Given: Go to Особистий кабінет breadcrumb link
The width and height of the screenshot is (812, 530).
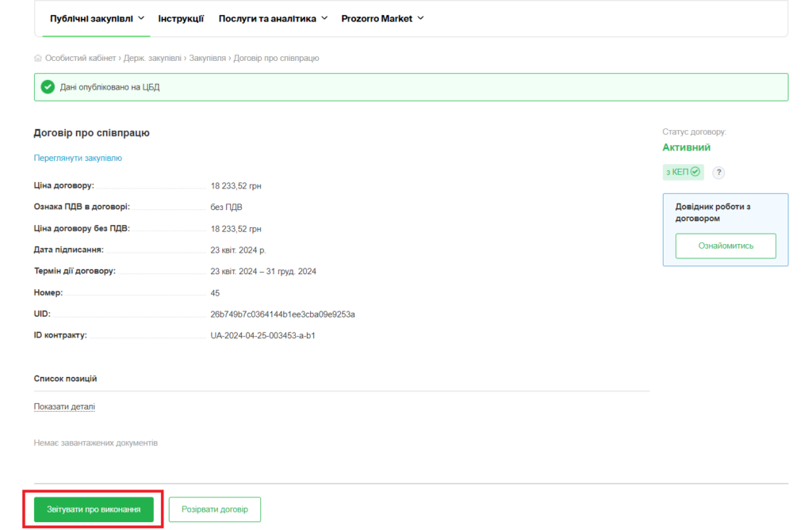Looking at the screenshot, I should [x=81, y=59].
